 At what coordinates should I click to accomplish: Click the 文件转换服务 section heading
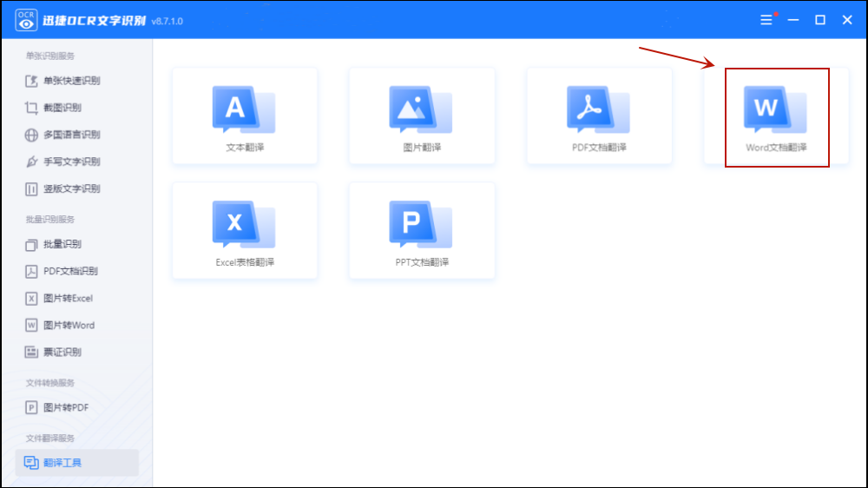[x=49, y=383]
